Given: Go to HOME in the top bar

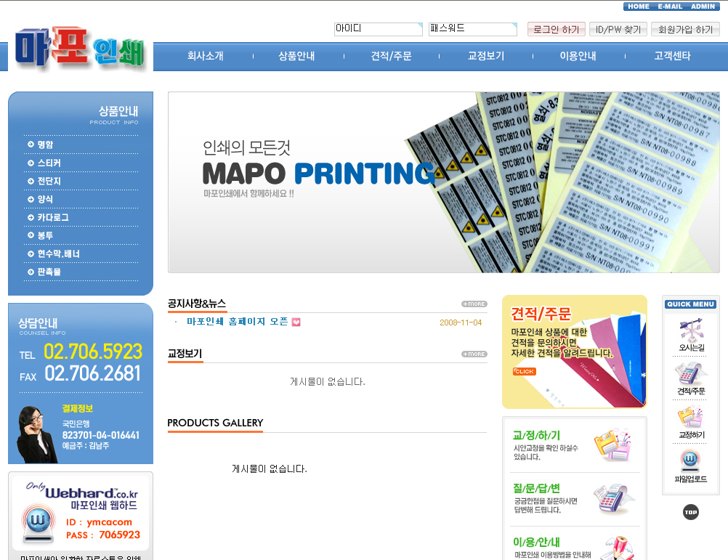Looking at the screenshot, I should coord(639,7).
